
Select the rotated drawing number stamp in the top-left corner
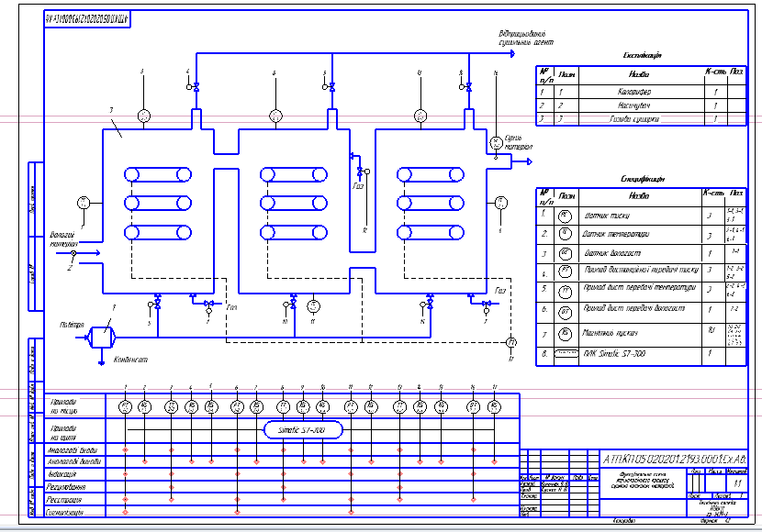[87, 19]
